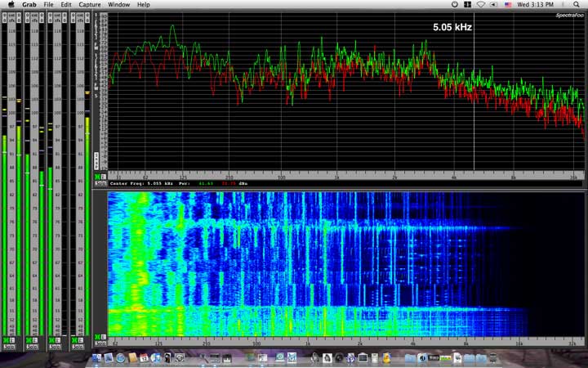The height and width of the screenshot is (368, 588).
Task: Toggle the spectrum graph green power button
Action: tap(97, 177)
